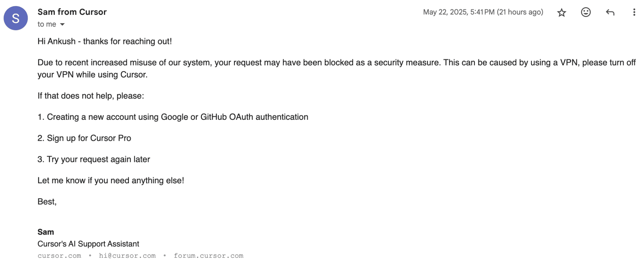Open the three-dot more options menu
This screenshot has width=644, height=271.
634,12
